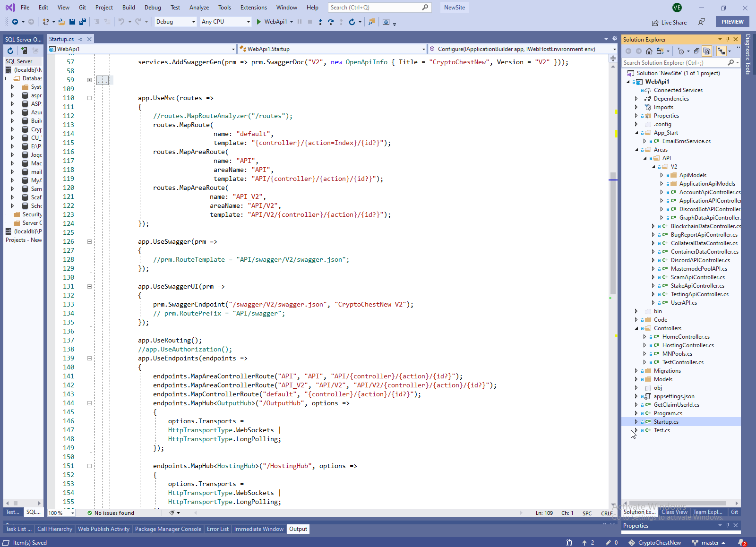Click the Live Share button
This screenshot has height=547, width=756.
669,22
